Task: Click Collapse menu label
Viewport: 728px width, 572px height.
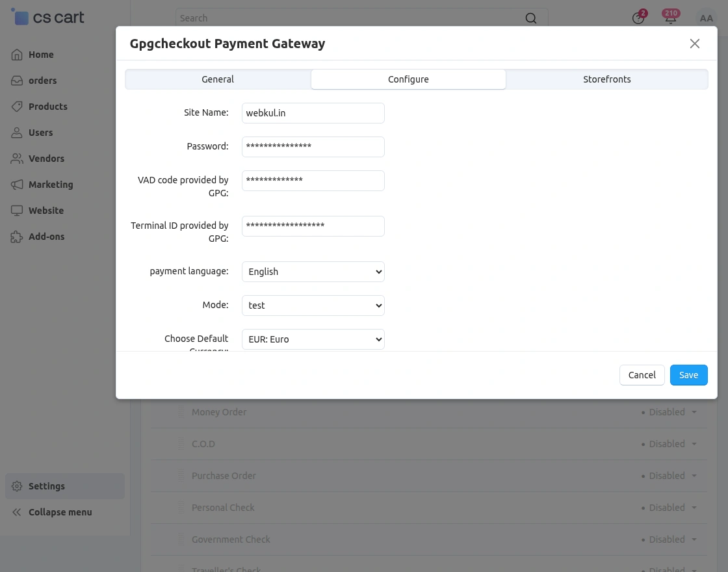Action: (60, 512)
